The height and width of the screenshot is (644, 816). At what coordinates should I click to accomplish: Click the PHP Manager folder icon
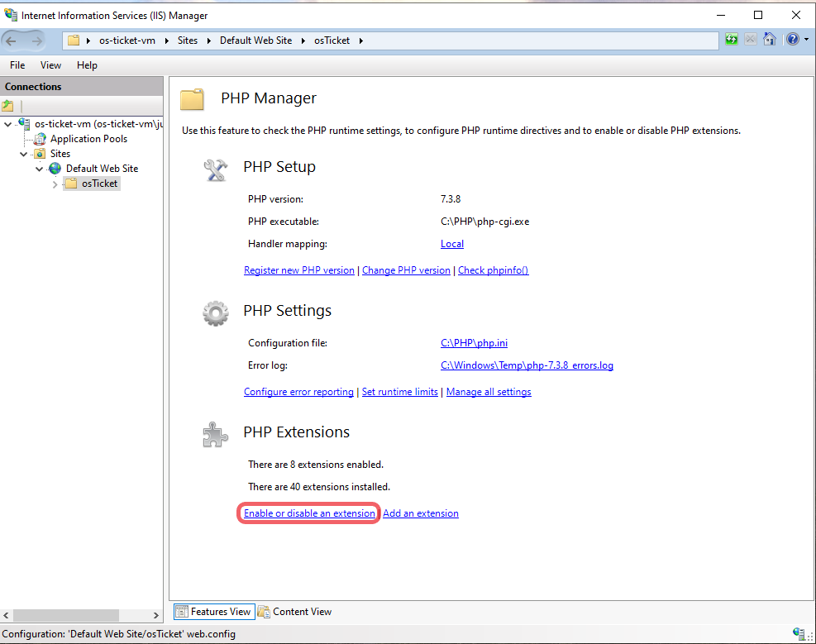pyautogui.click(x=192, y=99)
